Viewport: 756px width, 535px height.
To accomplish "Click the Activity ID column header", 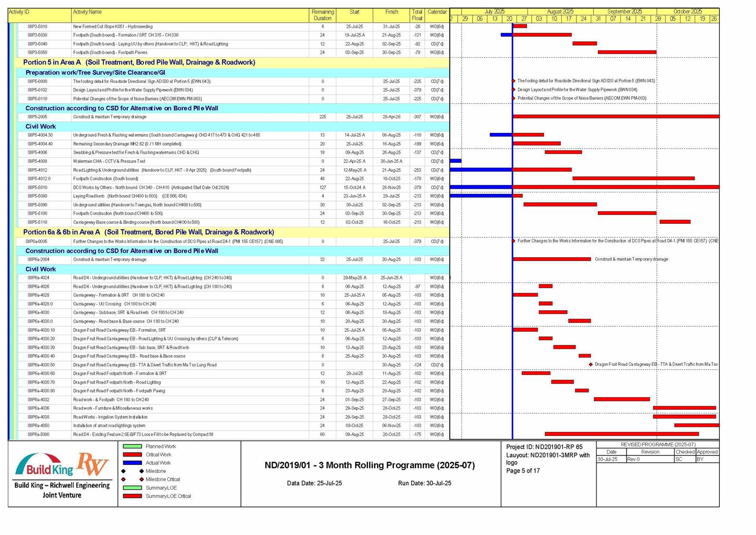I will pyautogui.click(x=19, y=12).
